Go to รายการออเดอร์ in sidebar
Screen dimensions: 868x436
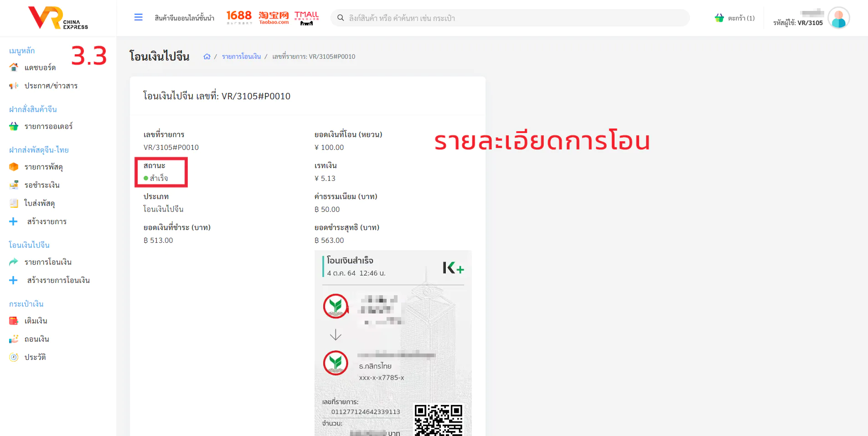coord(48,126)
